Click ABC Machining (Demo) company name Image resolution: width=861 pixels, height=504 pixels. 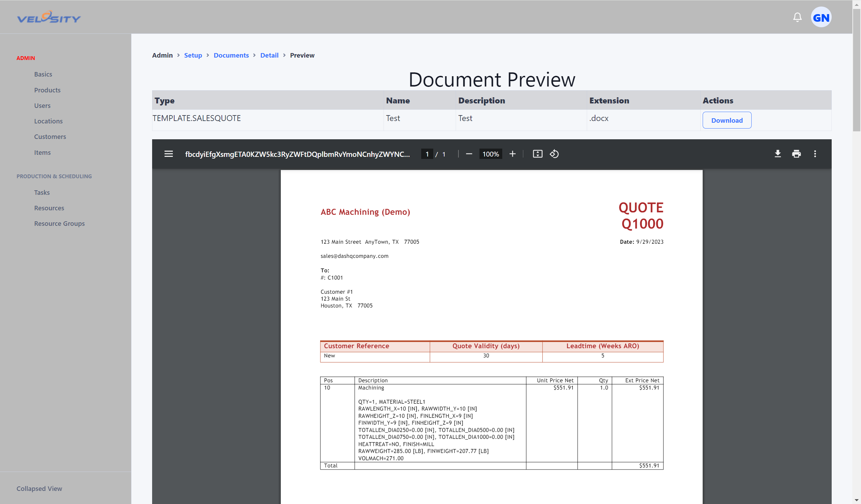(x=365, y=212)
